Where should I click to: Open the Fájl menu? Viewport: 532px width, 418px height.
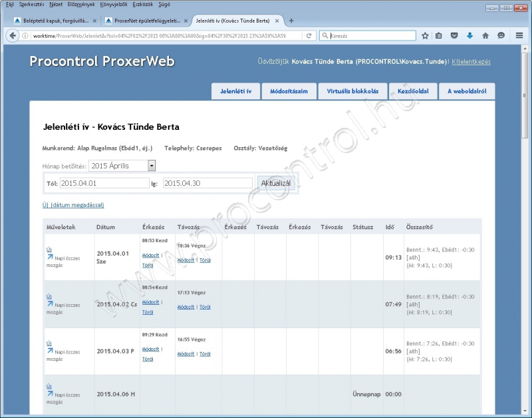click(x=10, y=5)
